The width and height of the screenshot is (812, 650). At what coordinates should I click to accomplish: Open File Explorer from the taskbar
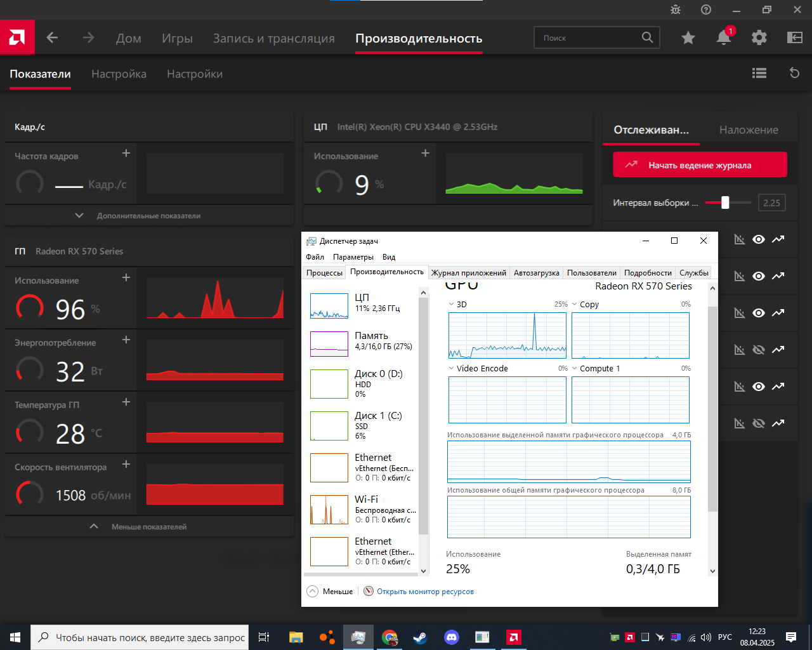point(296,637)
